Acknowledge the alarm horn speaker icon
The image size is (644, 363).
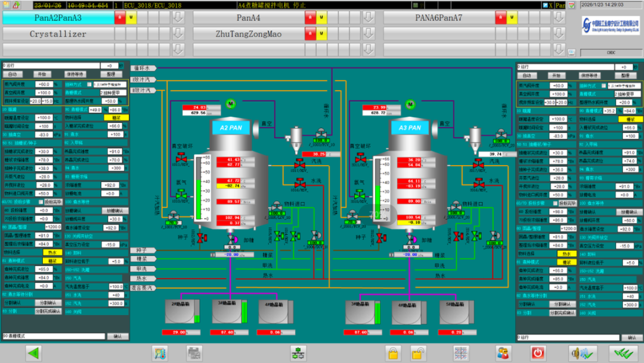[582, 353]
